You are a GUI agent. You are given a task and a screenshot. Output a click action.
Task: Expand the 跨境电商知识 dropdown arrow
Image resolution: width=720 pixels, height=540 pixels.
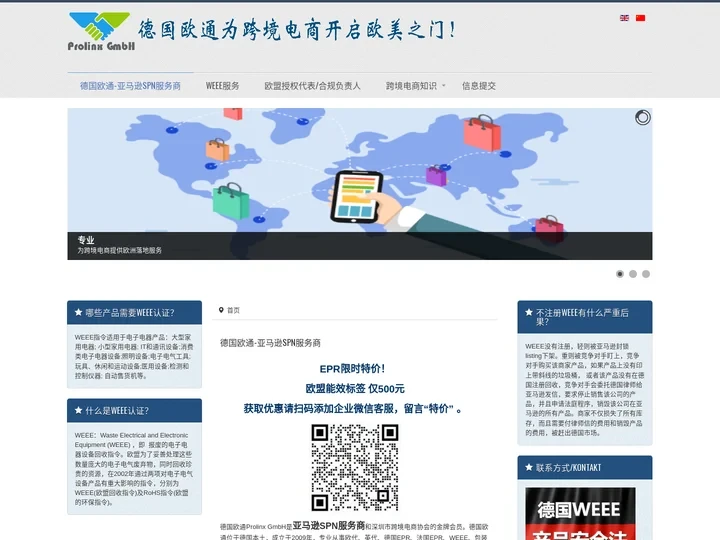pyautogui.click(x=444, y=85)
